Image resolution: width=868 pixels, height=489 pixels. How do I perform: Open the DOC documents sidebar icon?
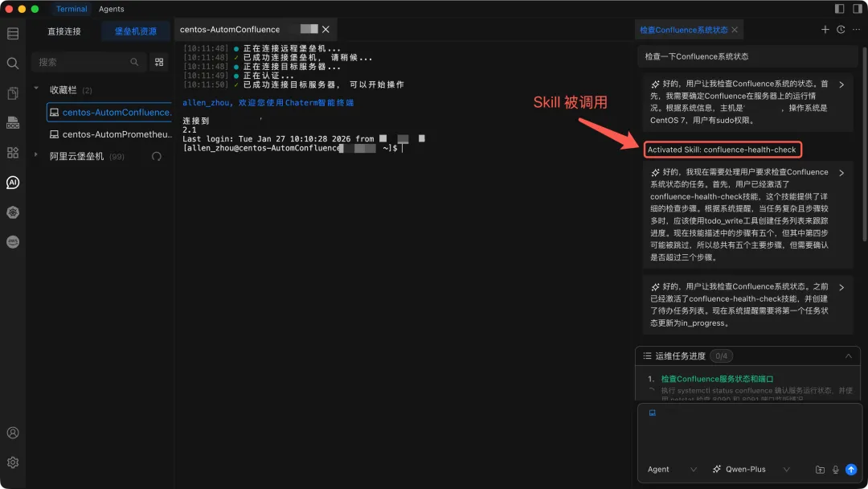(12, 122)
